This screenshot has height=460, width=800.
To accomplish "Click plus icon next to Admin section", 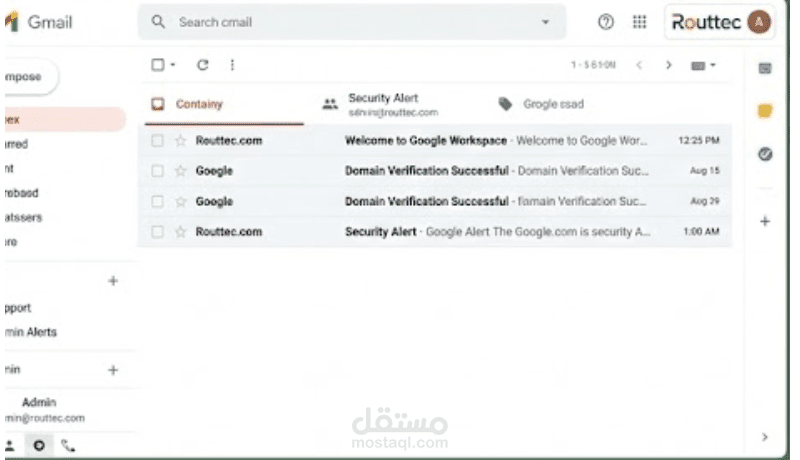I will tap(113, 370).
